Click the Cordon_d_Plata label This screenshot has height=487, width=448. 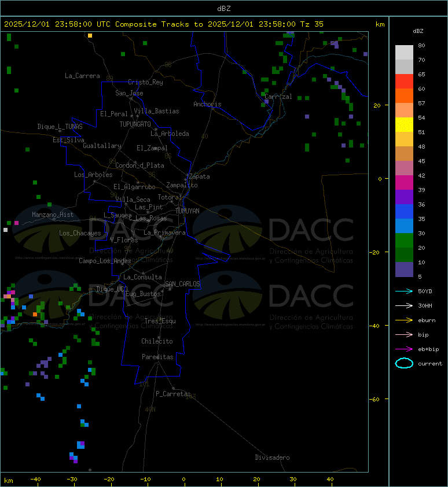pyautogui.click(x=139, y=165)
